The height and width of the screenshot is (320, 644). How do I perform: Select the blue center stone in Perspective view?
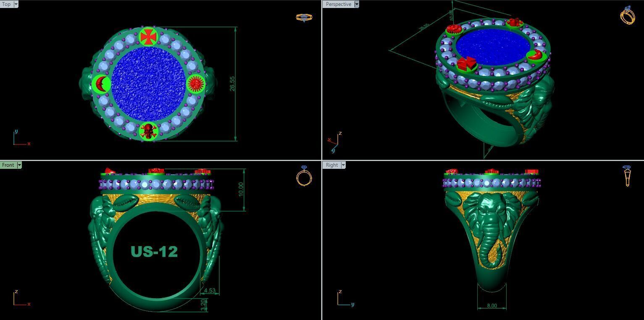(493, 47)
